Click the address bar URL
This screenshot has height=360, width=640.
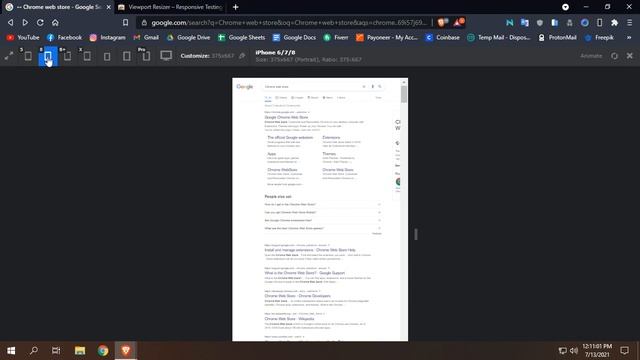pos(289,22)
